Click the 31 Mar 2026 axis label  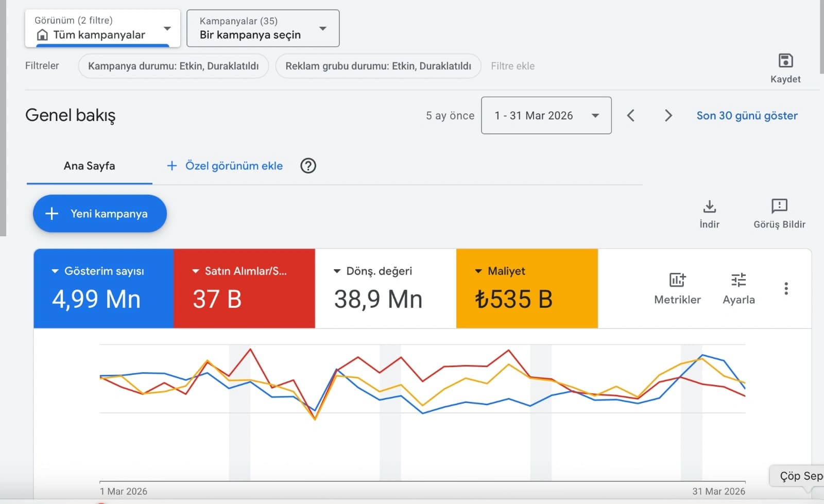pyautogui.click(x=718, y=491)
